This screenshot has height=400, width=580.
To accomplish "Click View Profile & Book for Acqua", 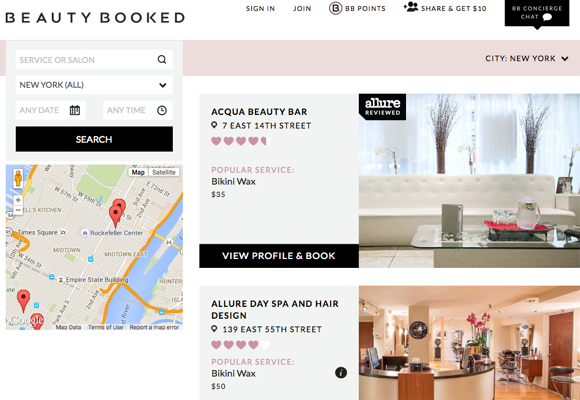I will point(279,256).
